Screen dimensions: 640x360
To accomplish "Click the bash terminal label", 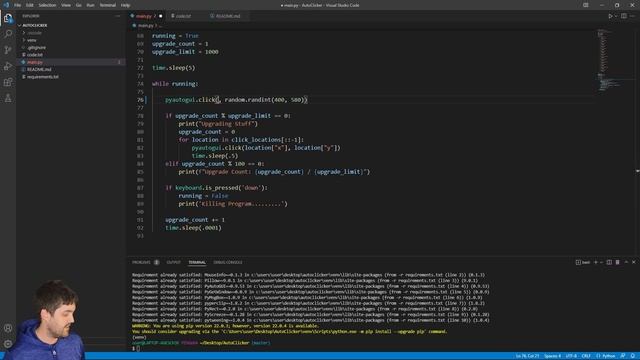I will point(583,262).
